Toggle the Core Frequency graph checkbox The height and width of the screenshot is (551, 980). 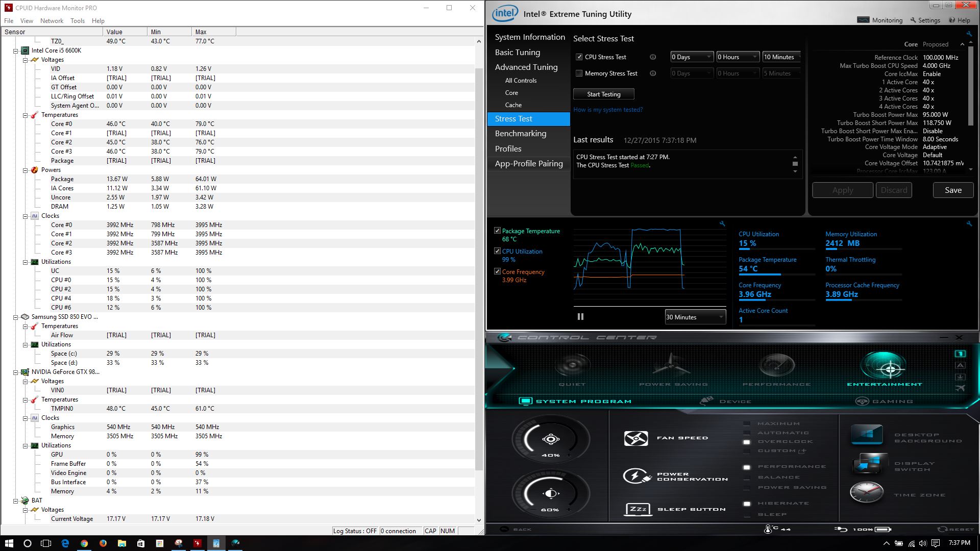coord(497,271)
